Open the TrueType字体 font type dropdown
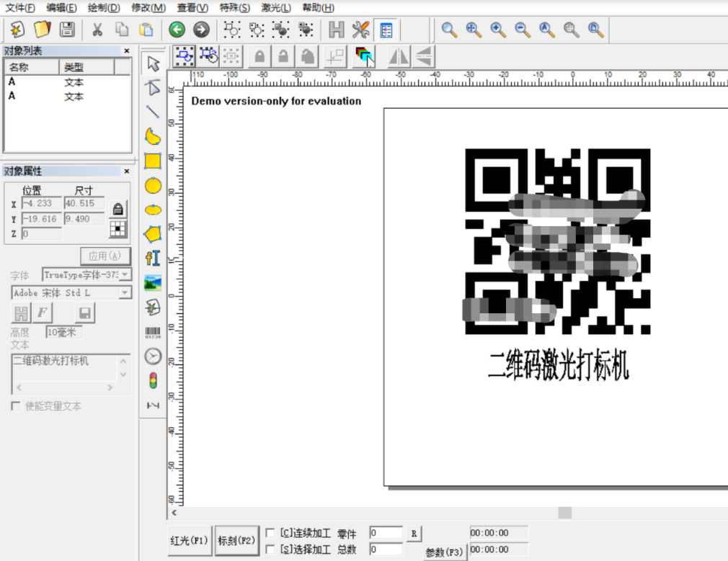Viewport: 728px width, 561px height. tap(125, 274)
